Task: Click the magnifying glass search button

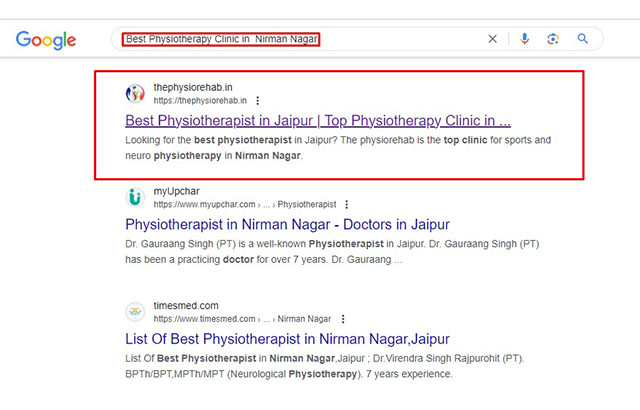Action: click(x=582, y=39)
